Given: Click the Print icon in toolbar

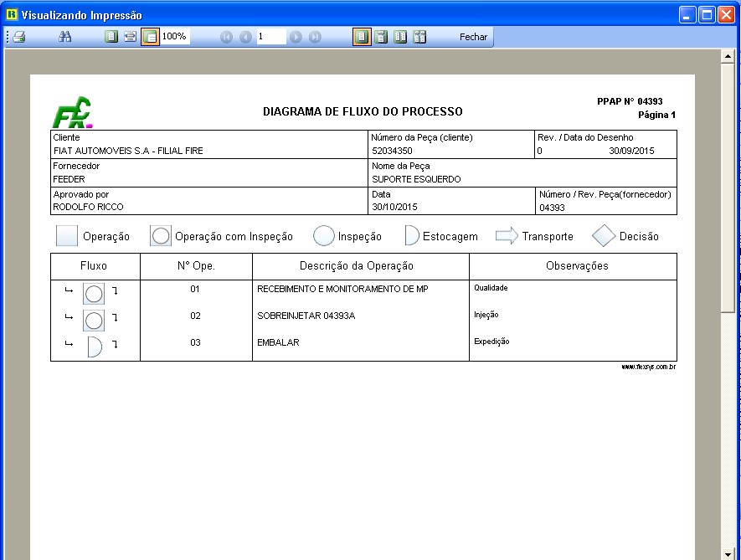Looking at the screenshot, I should tap(19, 37).
